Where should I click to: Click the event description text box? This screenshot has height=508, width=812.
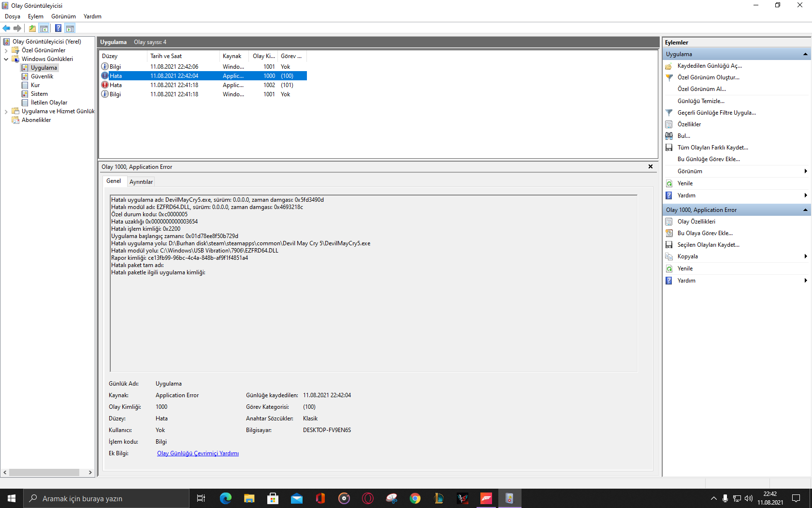(374, 284)
